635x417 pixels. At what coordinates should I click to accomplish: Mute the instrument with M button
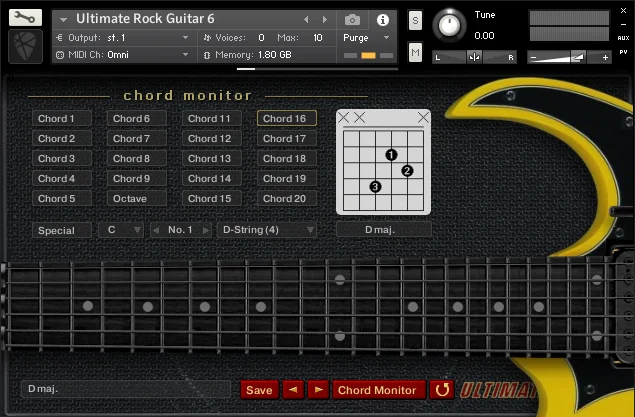coord(415,53)
